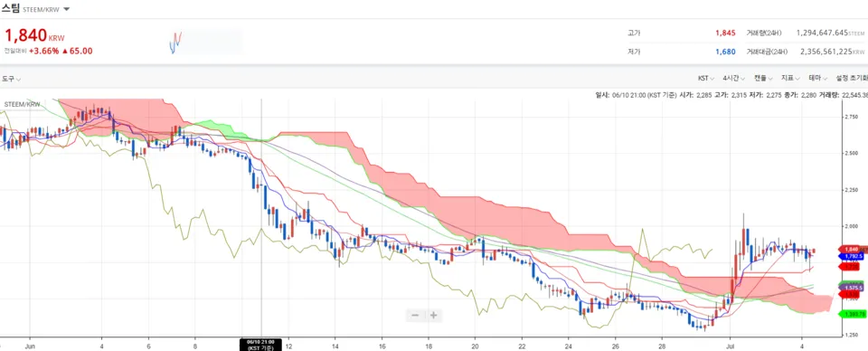Click the 스팀 coin title
868x351 pixels.
pyautogui.click(x=11, y=8)
